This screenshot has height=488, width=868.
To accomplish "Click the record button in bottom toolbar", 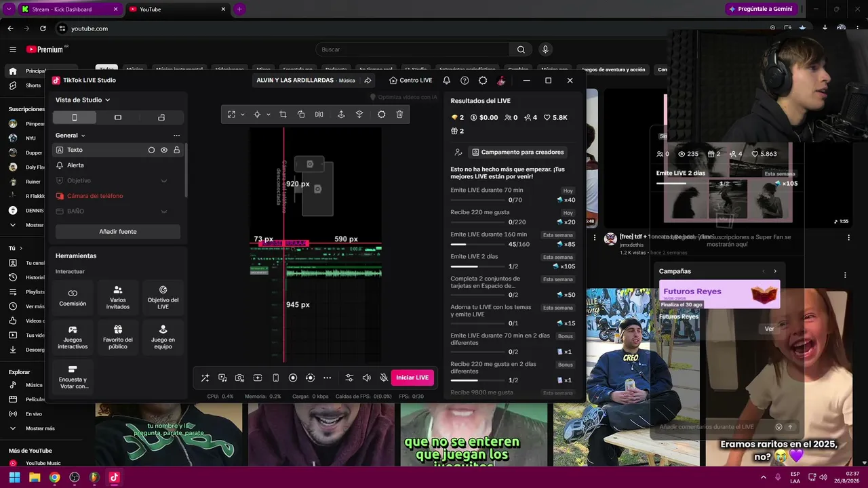I will [293, 378].
